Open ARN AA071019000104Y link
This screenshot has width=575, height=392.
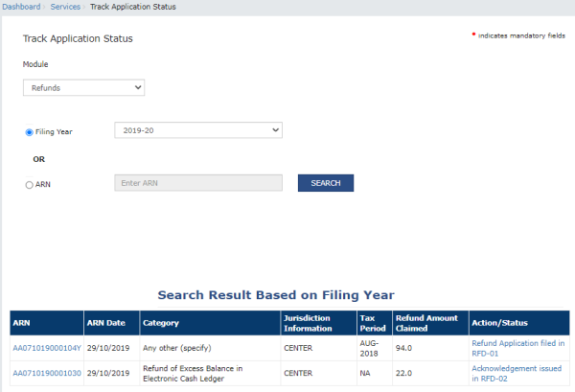coord(46,348)
